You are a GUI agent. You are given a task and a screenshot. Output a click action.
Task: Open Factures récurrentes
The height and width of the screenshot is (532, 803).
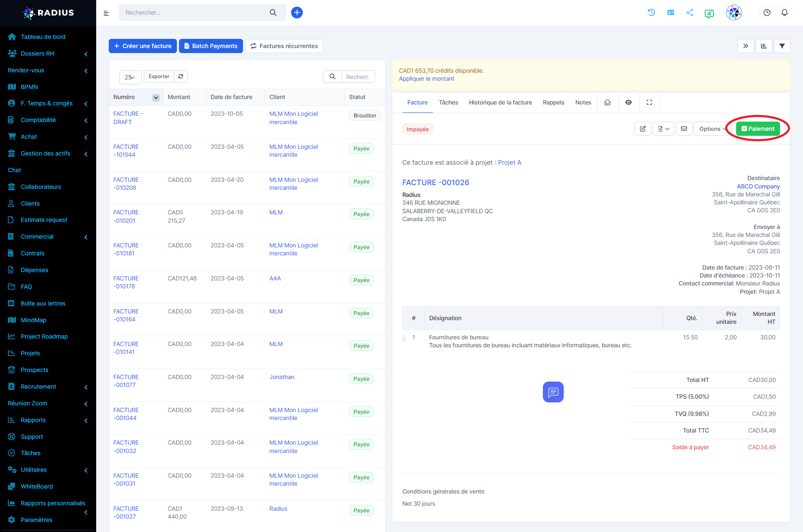point(284,46)
